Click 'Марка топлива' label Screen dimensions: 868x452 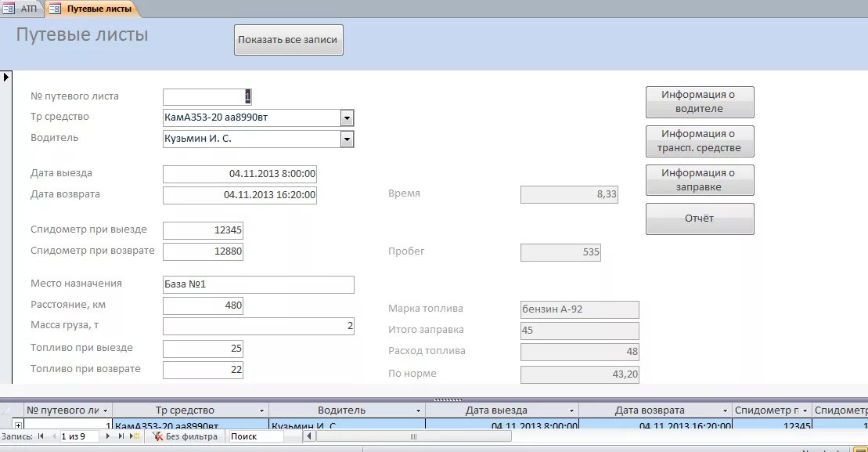[426, 309]
